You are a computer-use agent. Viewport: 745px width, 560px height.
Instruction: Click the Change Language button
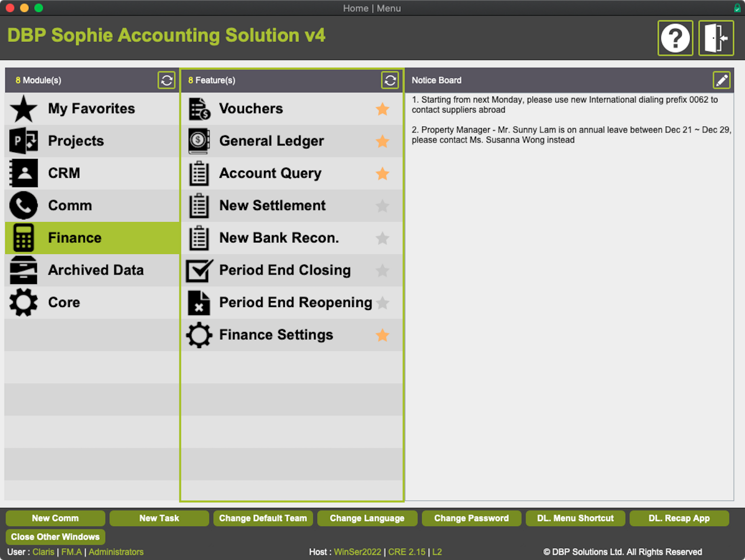pyautogui.click(x=367, y=518)
